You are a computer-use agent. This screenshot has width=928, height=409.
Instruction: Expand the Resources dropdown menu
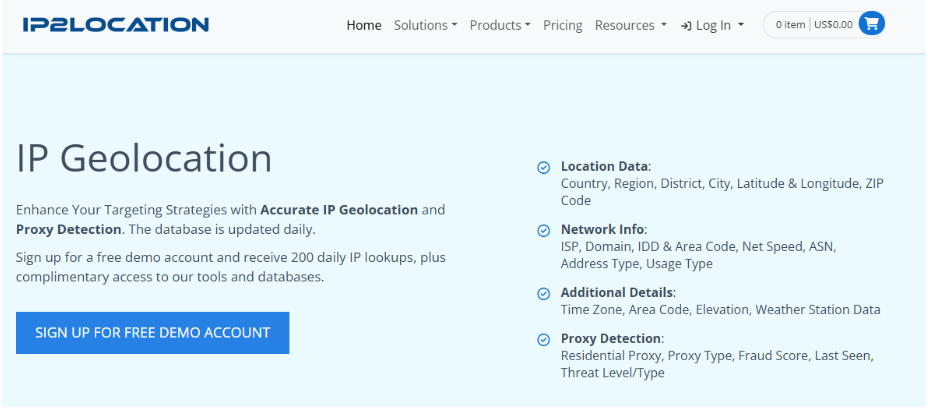[631, 25]
